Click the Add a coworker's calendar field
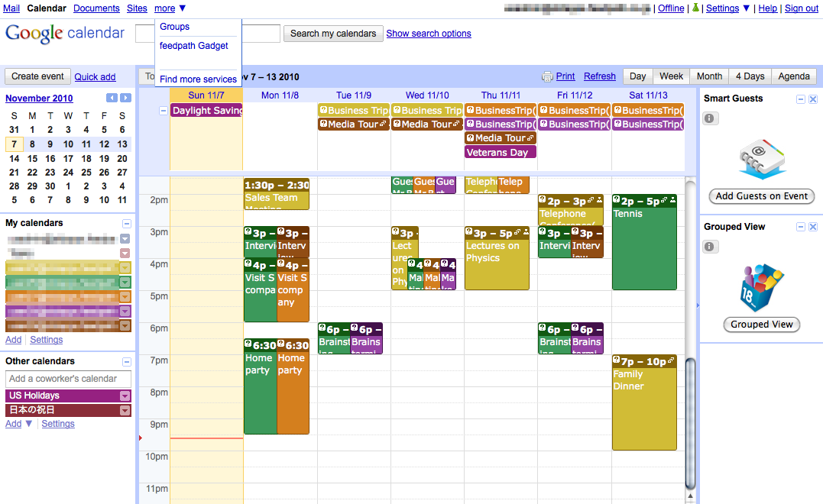 point(68,379)
